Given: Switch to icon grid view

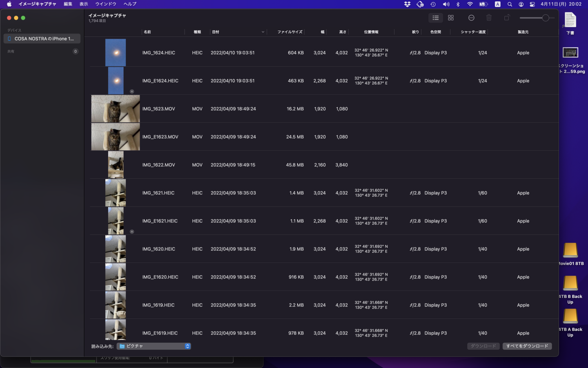Looking at the screenshot, I should click(451, 18).
